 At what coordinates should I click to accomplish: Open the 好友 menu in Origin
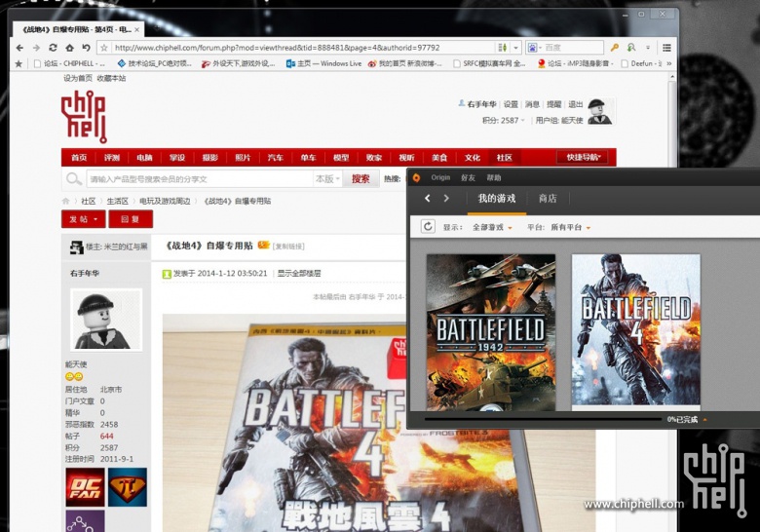tap(468, 177)
